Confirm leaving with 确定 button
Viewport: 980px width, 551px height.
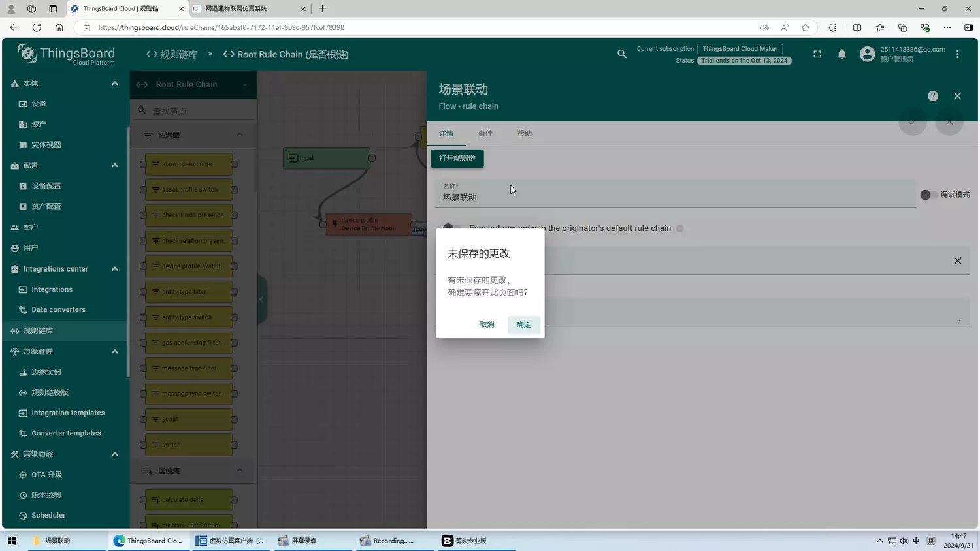click(523, 324)
